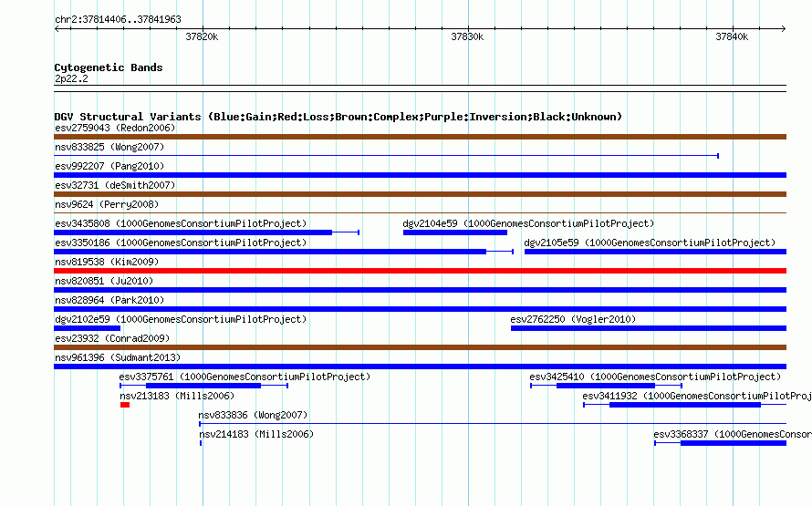Click the ruler's right arrow end
Viewport: 812px width, 506px height.
784,29
